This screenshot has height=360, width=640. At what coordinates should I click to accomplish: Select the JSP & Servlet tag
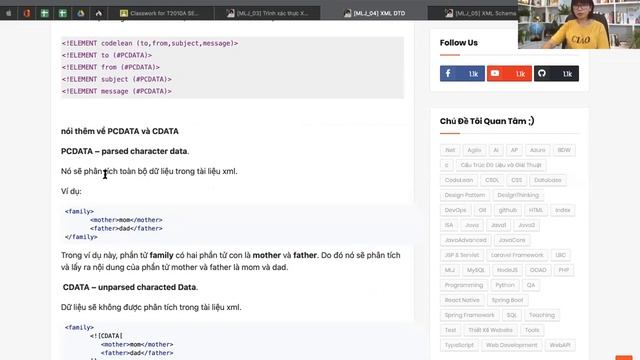point(462,255)
